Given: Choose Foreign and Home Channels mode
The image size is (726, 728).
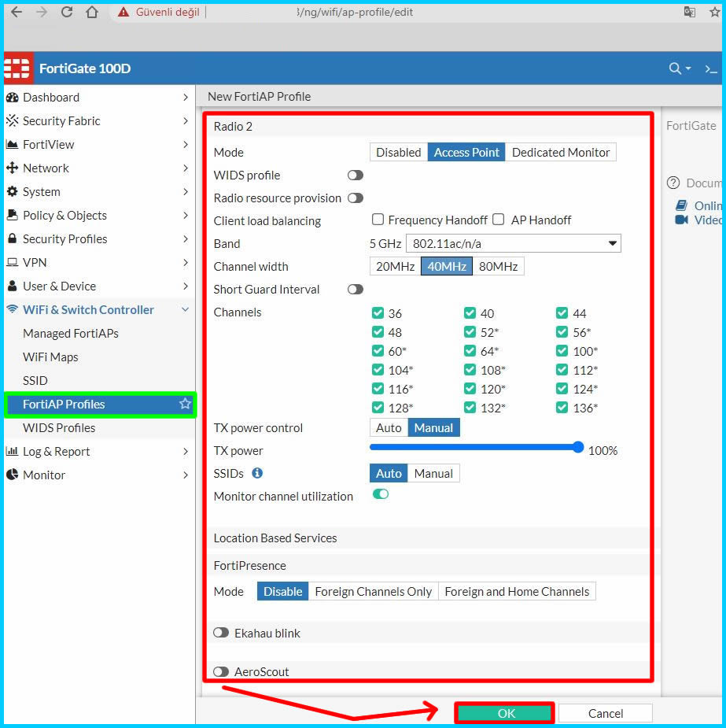Looking at the screenshot, I should [x=517, y=592].
